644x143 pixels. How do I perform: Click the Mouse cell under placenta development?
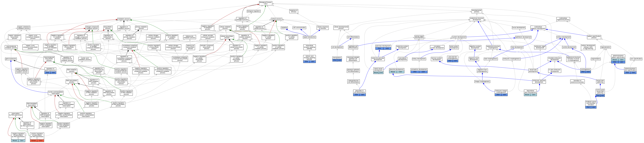393,72
